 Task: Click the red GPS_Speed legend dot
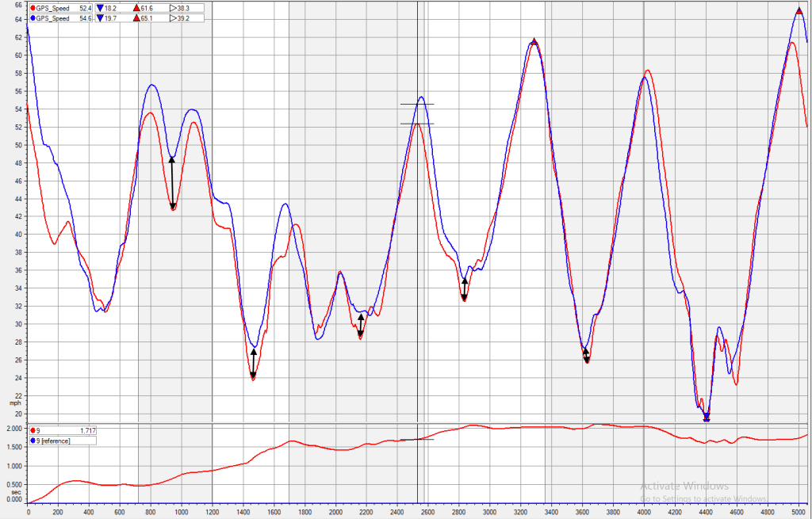tap(32, 8)
